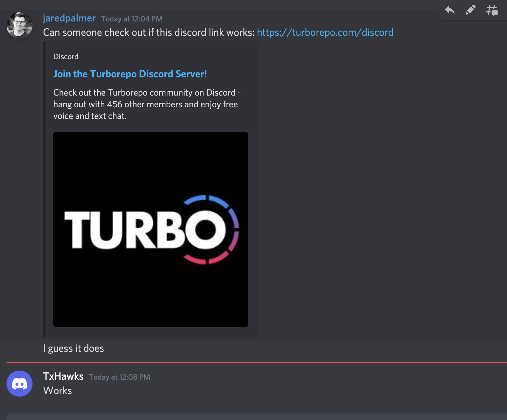Click the Discord logo on TxHawks' avatar
Image resolution: width=507 pixels, height=420 pixels.
tap(19, 384)
